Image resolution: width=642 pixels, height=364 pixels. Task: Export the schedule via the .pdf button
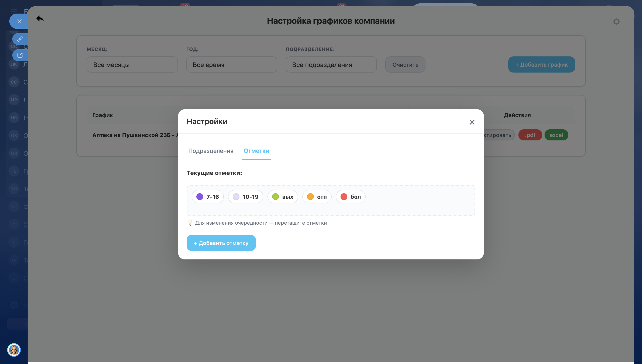[x=530, y=135]
